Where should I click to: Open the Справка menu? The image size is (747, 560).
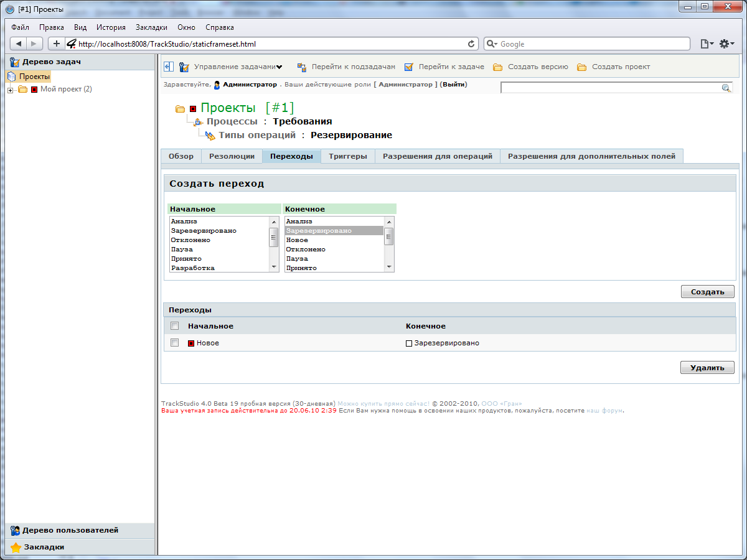coord(220,27)
